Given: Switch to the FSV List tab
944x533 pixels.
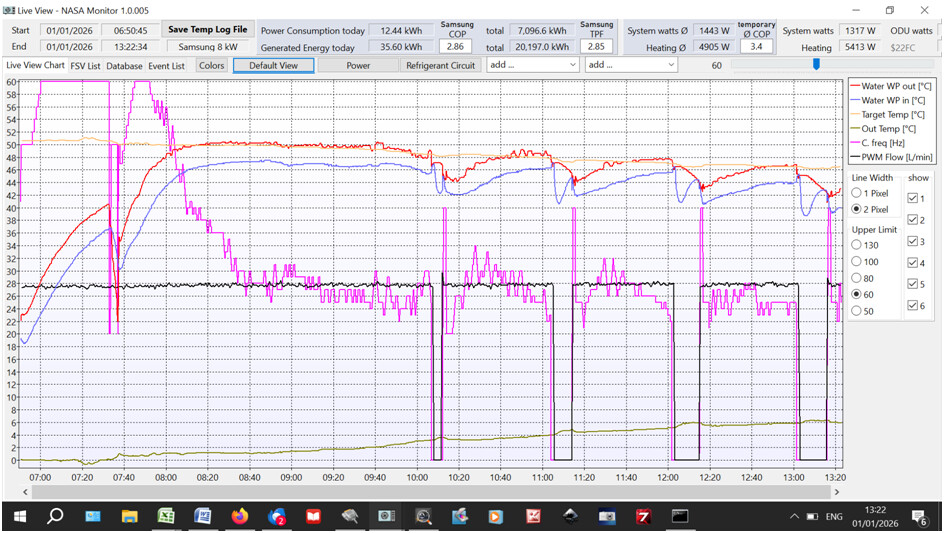Looking at the screenshot, I should [x=85, y=66].
